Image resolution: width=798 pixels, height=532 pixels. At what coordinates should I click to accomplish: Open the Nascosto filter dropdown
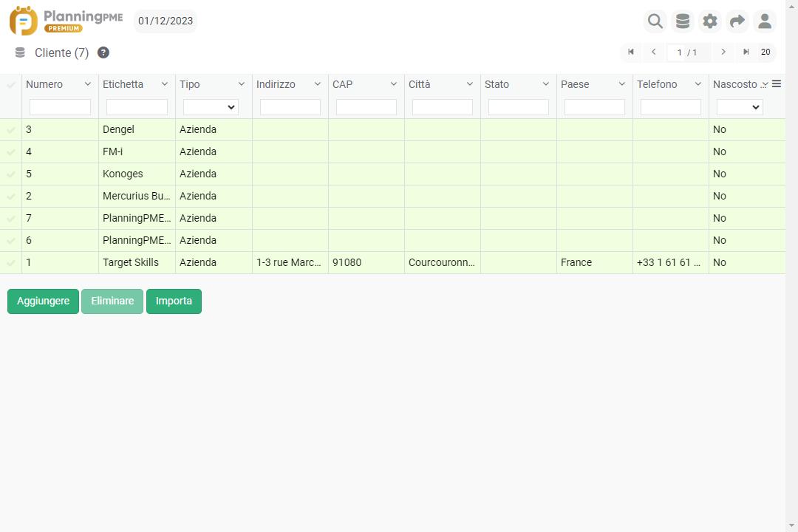(740, 107)
